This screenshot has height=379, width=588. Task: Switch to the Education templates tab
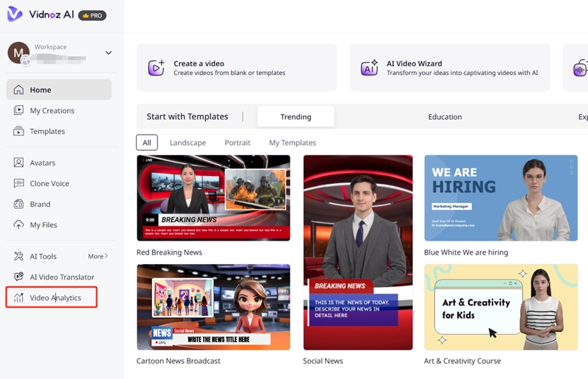(445, 116)
